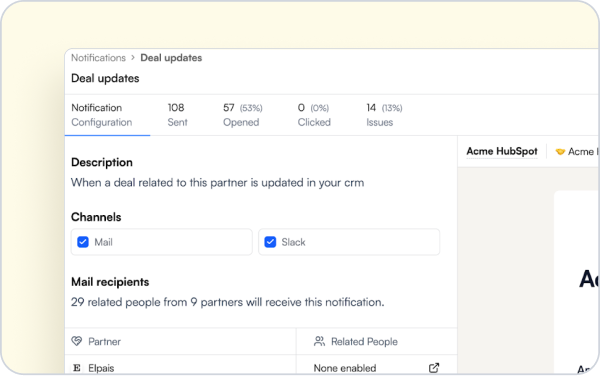Switch to the 0 Clicked tab

pyautogui.click(x=314, y=115)
